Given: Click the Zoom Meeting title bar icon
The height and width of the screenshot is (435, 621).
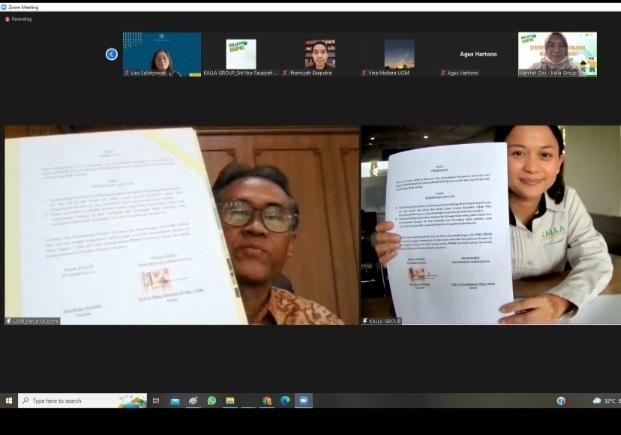Looking at the screenshot, I should click(4, 7).
